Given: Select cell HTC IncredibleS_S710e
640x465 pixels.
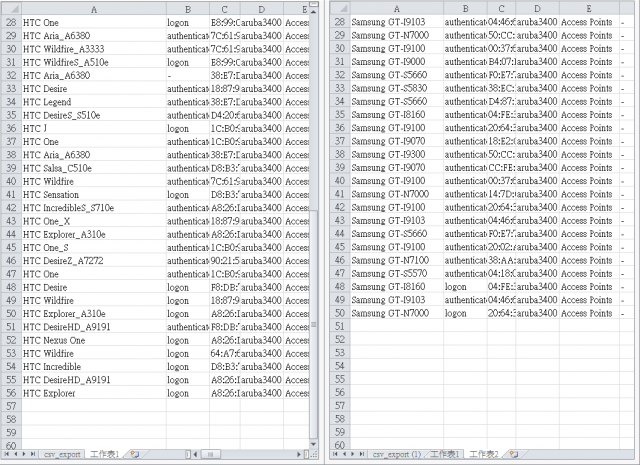Looking at the screenshot, I should [x=94, y=208].
